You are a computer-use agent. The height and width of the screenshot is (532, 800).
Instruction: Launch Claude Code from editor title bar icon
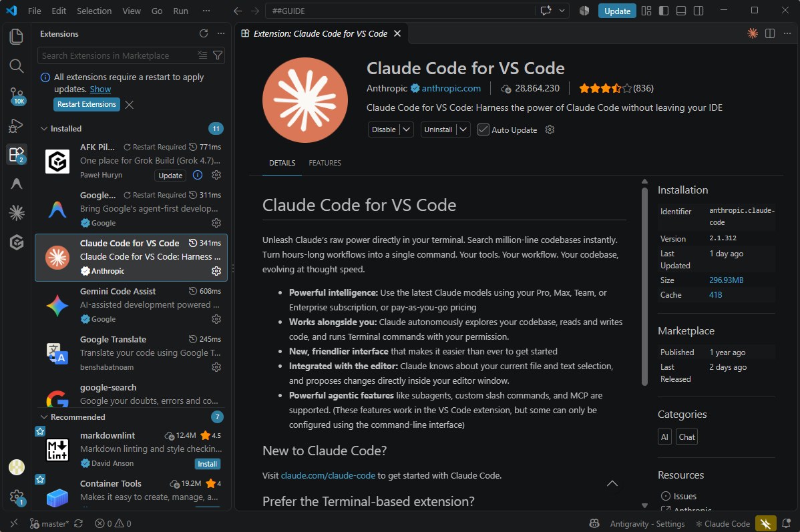point(753,33)
